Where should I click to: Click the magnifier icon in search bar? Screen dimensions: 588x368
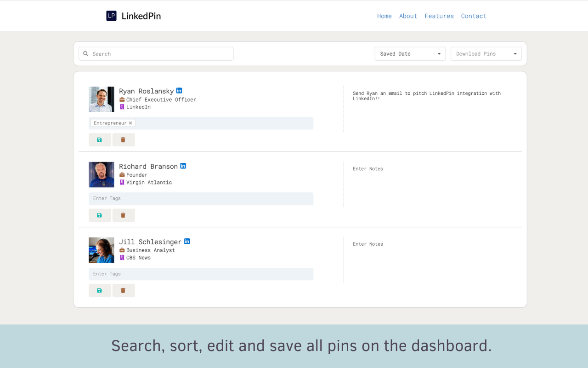(86, 54)
